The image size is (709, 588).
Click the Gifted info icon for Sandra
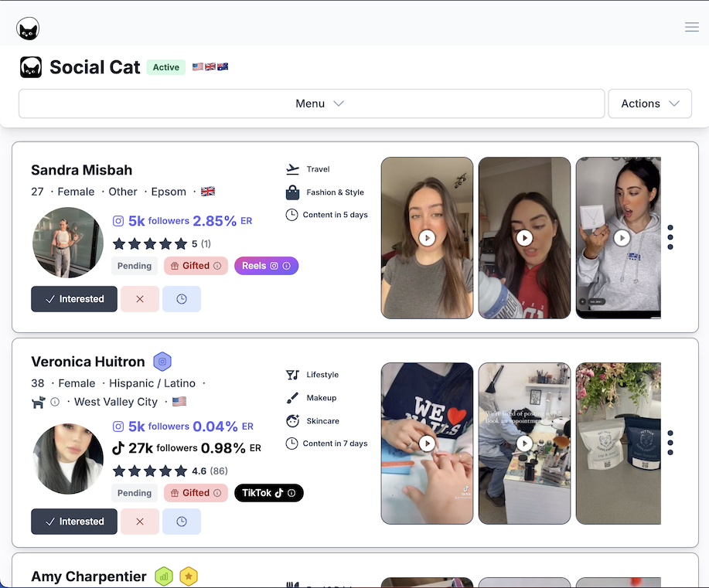[217, 266]
